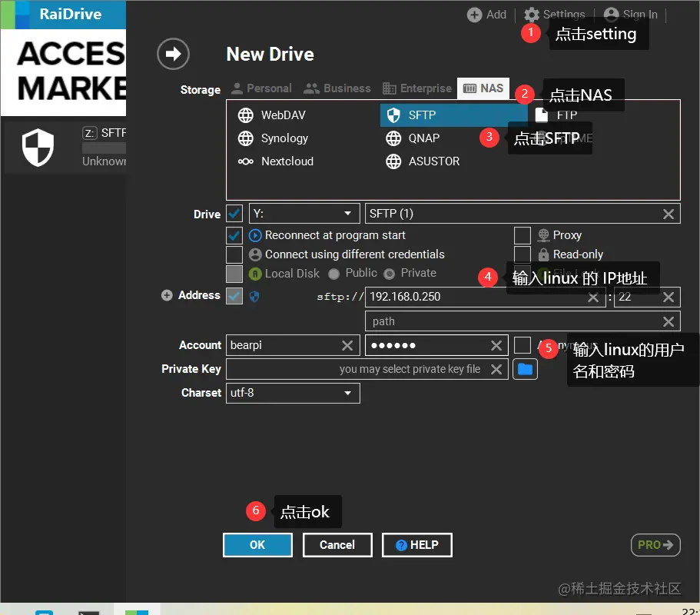Clear the port 22 field
The height and width of the screenshot is (615, 700).
(x=668, y=298)
